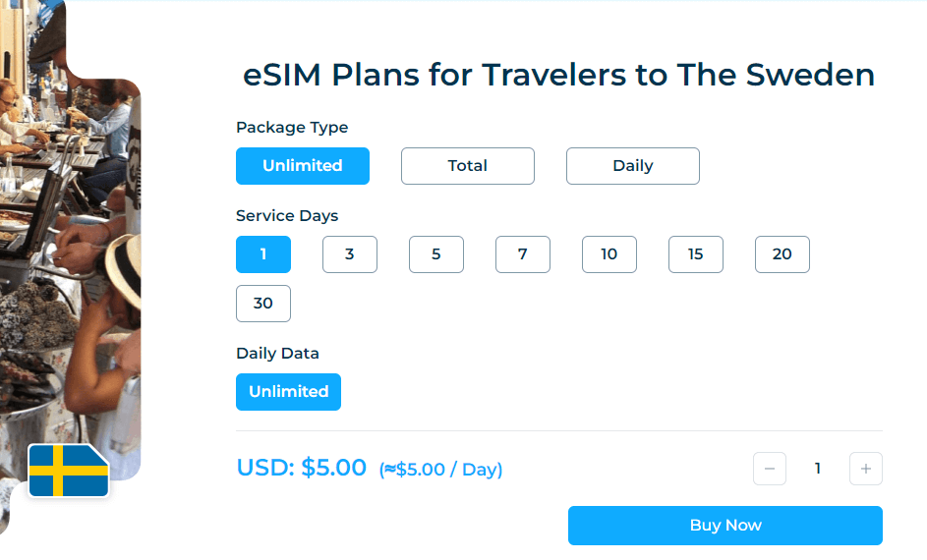Pick the 30 days option
This screenshot has width=927, height=560.
click(x=263, y=304)
